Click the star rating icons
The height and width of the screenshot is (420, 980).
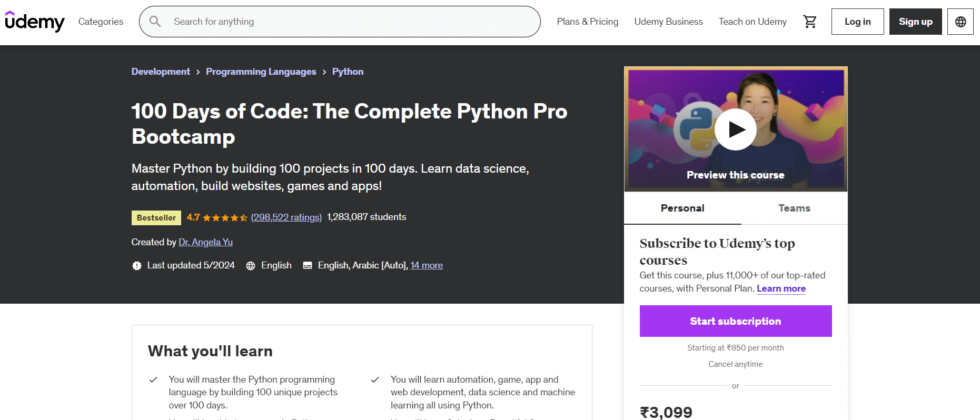pyautogui.click(x=225, y=217)
